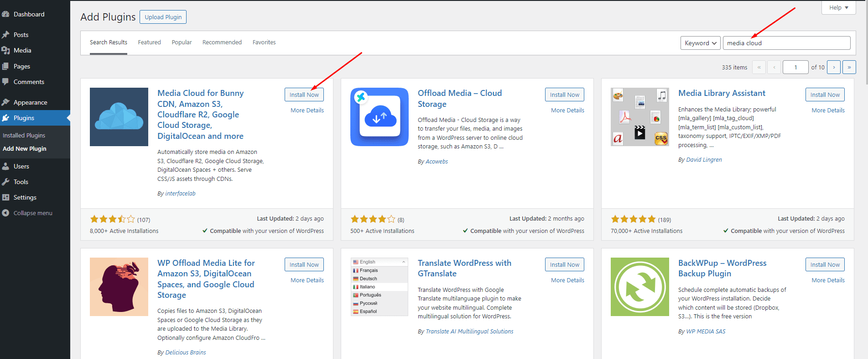The height and width of the screenshot is (359, 868).
Task: Open More Details for BackWPup plugin
Action: [x=828, y=280]
